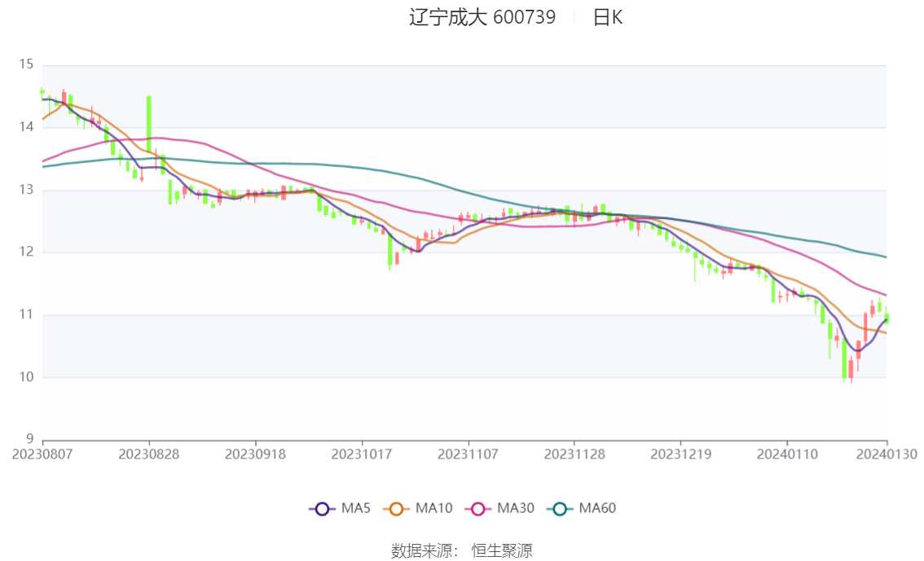Screen dimensions: 924x561
Task: Click the price level 10 axis label
Action: point(26,377)
